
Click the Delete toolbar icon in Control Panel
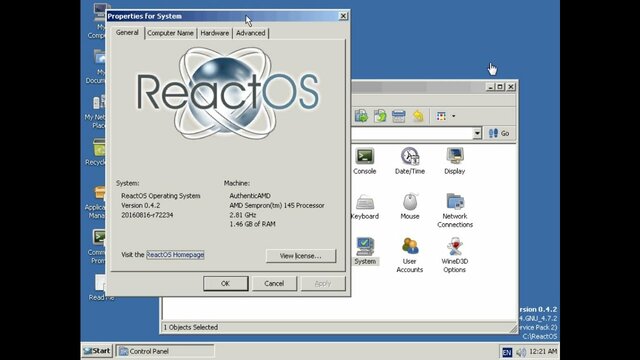[x=398, y=116]
